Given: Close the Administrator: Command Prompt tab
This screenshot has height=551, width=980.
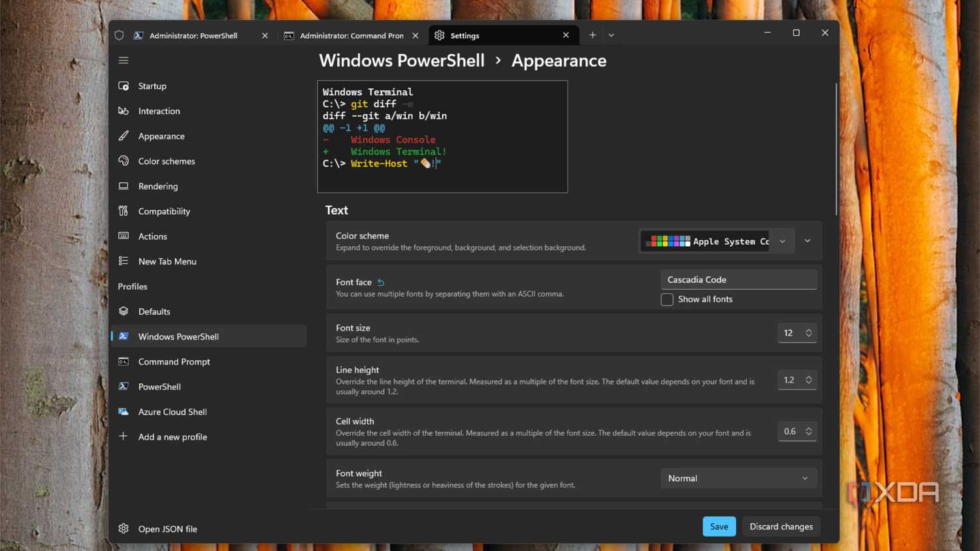Looking at the screenshot, I should pyautogui.click(x=416, y=36).
